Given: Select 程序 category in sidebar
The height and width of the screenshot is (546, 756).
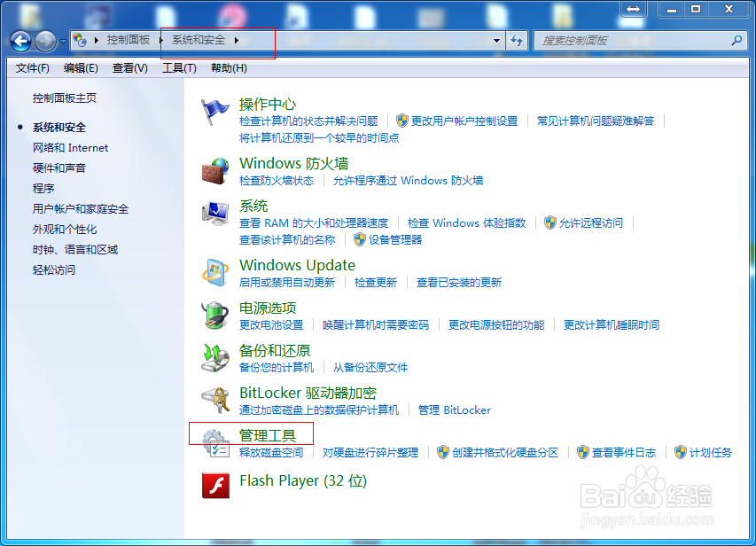Looking at the screenshot, I should (x=43, y=188).
